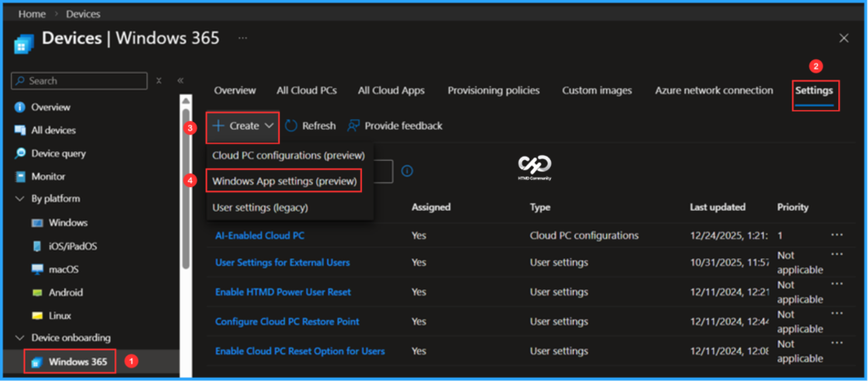Image resolution: width=868 pixels, height=381 pixels.
Task: Open more options for User Settings for External Users
Action: (x=837, y=254)
